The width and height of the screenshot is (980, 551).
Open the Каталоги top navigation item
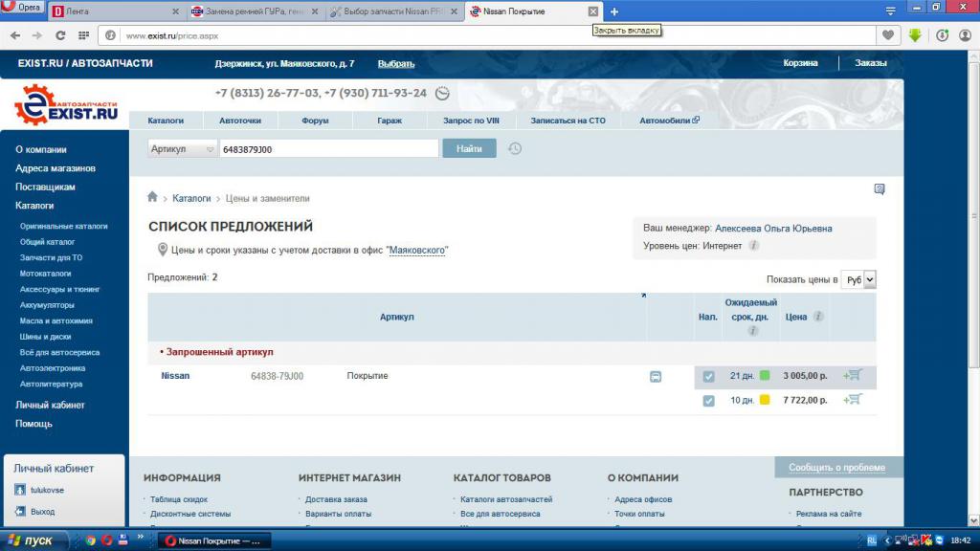[x=166, y=121]
